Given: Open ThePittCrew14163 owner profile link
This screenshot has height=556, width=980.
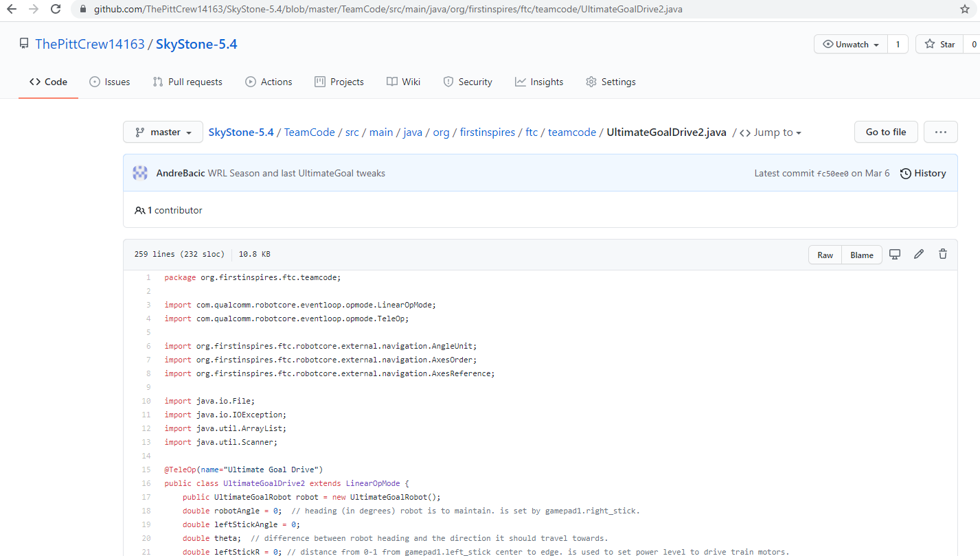Looking at the screenshot, I should click(90, 44).
